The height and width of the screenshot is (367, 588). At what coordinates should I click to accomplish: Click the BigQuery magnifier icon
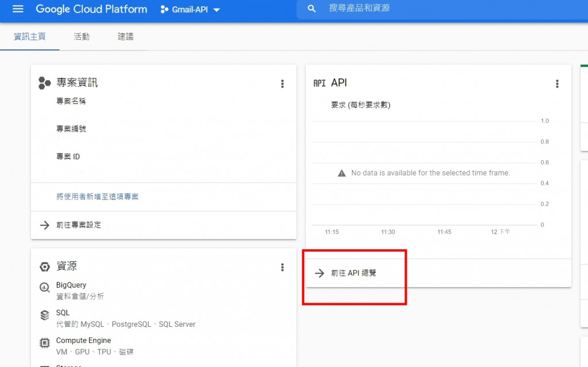click(x=45, y=287)
